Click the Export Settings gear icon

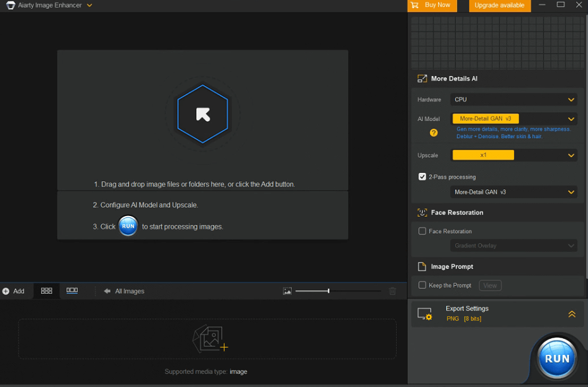[424, 314]
